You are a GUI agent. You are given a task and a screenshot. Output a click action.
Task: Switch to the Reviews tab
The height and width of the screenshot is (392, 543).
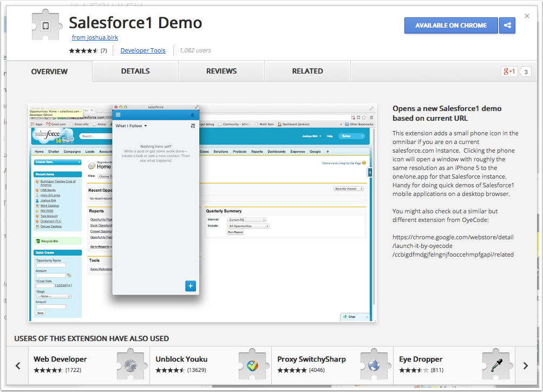coord(221,71)
